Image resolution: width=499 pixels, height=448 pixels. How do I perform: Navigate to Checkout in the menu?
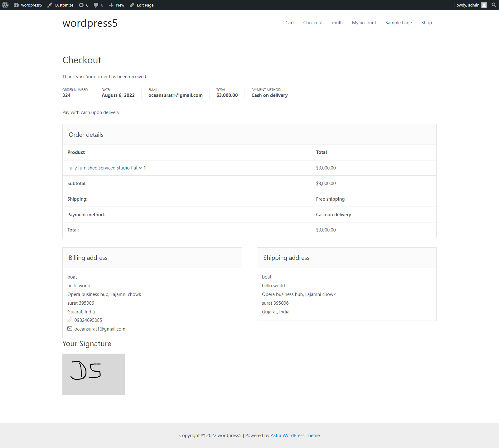coord(313,23)
